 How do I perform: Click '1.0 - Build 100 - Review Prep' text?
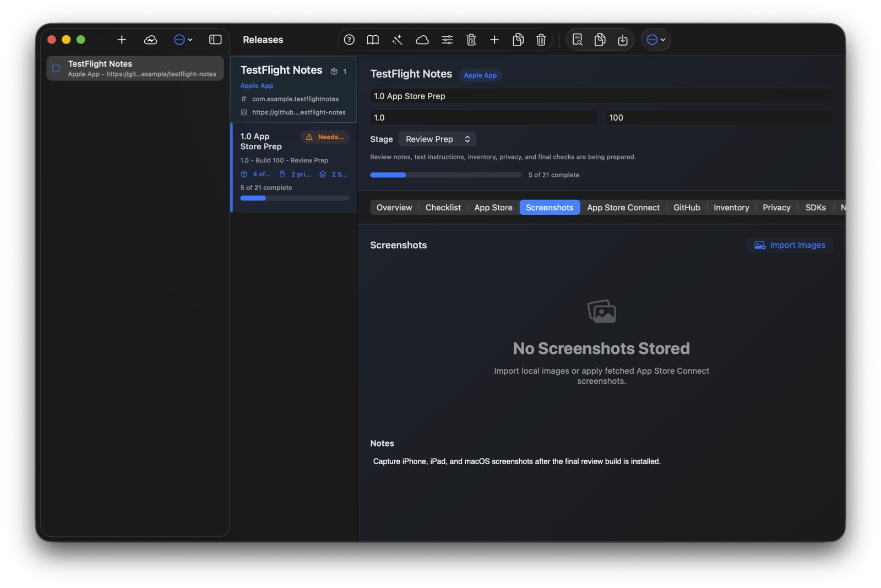point(284,161)
